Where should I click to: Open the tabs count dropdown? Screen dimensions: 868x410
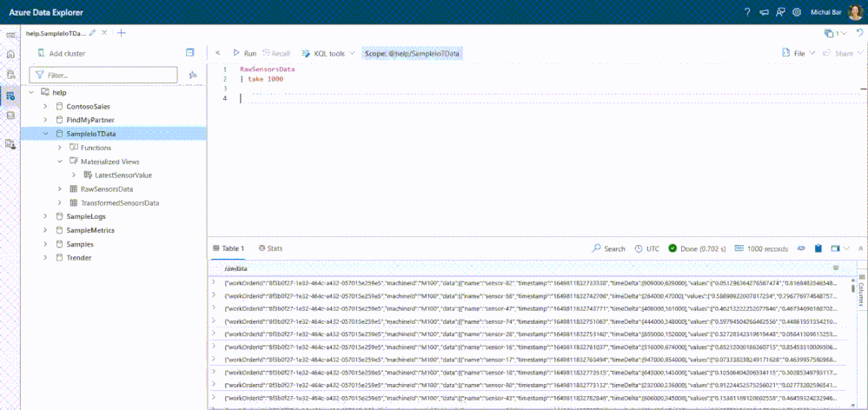click(835, 33)
